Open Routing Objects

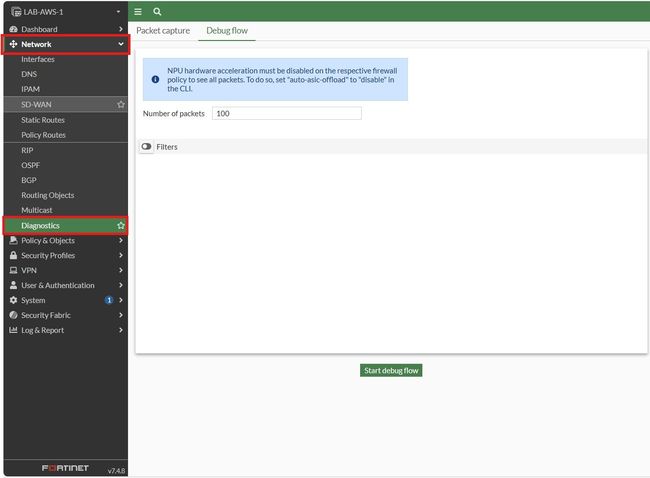pos(48,195)
